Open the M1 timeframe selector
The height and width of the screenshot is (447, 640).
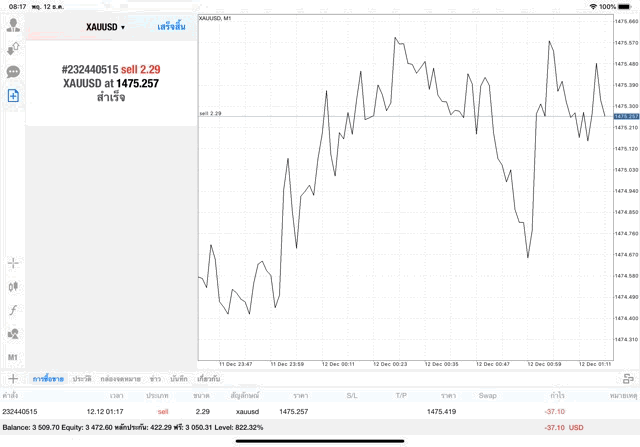pos(13,357)
